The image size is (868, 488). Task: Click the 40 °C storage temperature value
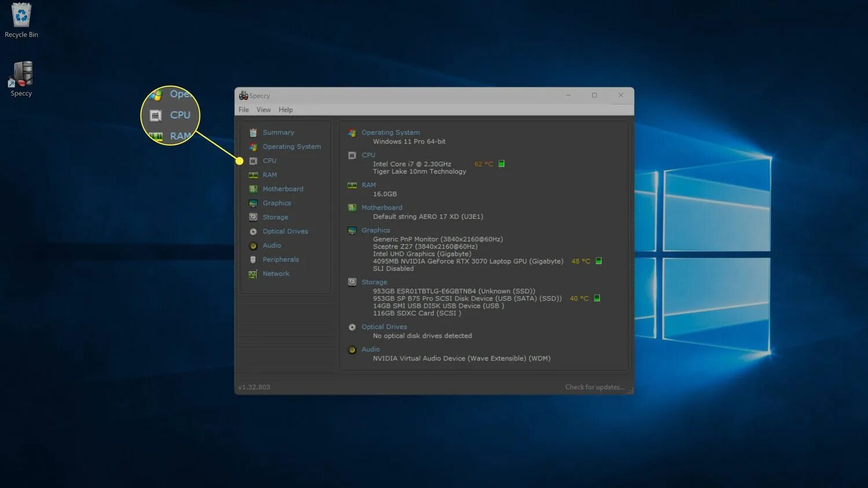pyautogui.click(x=579, y=299)
